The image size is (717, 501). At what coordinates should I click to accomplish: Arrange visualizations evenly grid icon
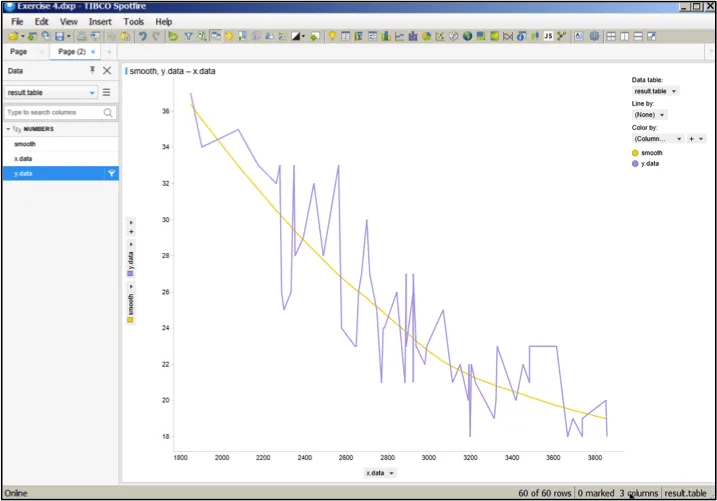(611, 36)
